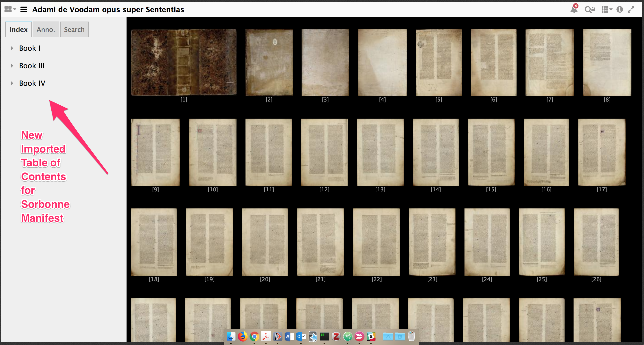Open page thumbnail [21]
644x345 pixels.
tap(320, 242)
